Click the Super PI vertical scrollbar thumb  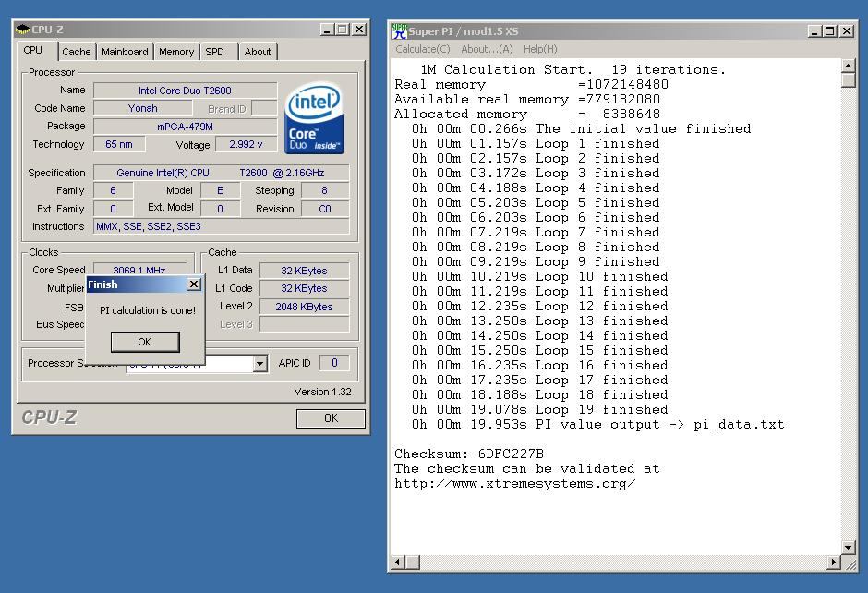(848, 80)
